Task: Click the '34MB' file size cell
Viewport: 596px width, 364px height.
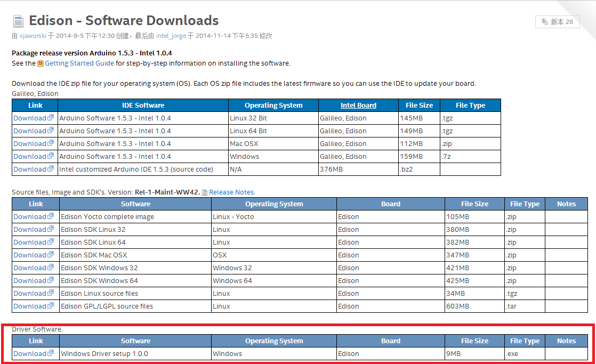Action: point(474,293)
